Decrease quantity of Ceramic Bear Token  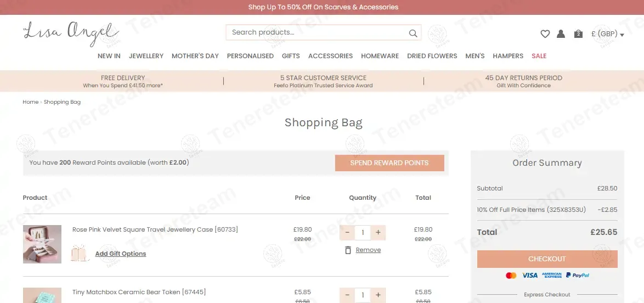click(x=347, y=295)
